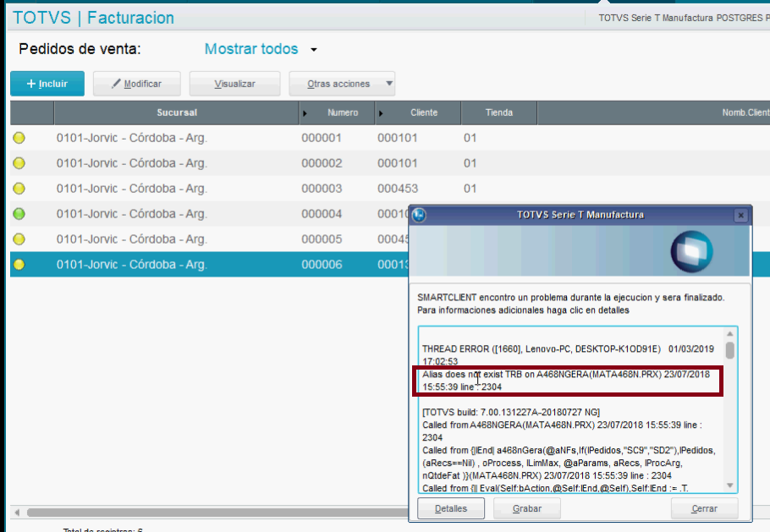770x532 pixels.
Task: Click Sucursal cell of order 000005 row
Action: pos(132,239)
